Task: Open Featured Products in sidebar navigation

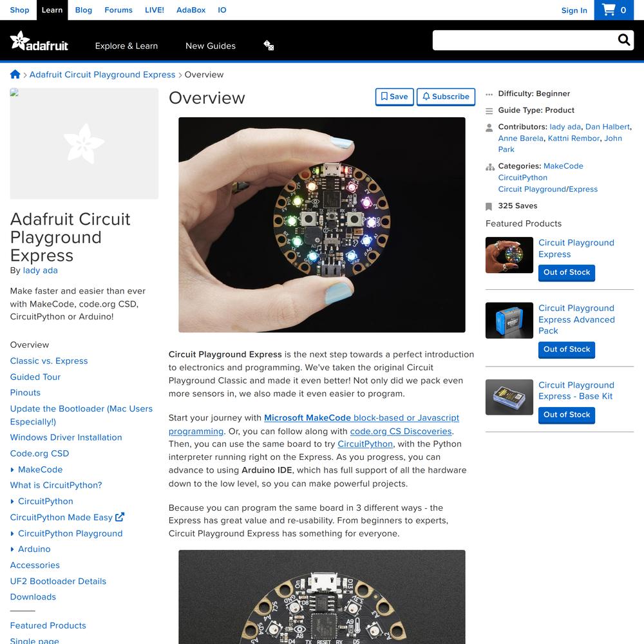Action: coord(48,625)
